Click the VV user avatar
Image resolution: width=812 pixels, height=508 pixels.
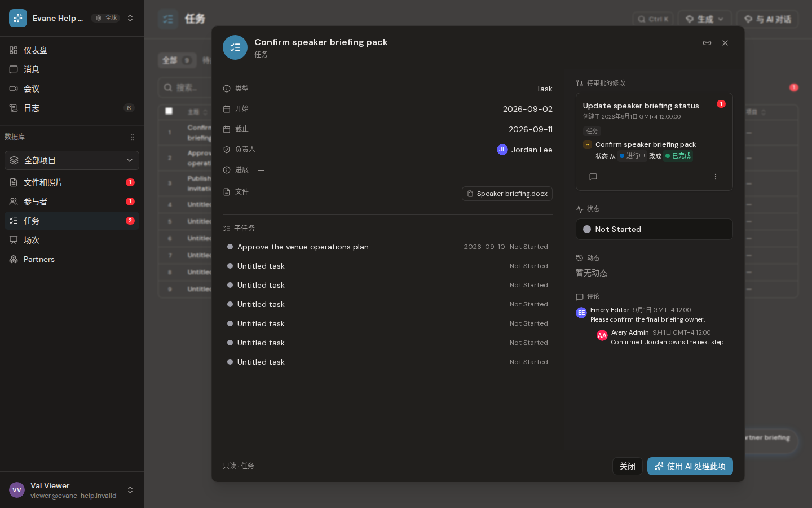[17, 490]
